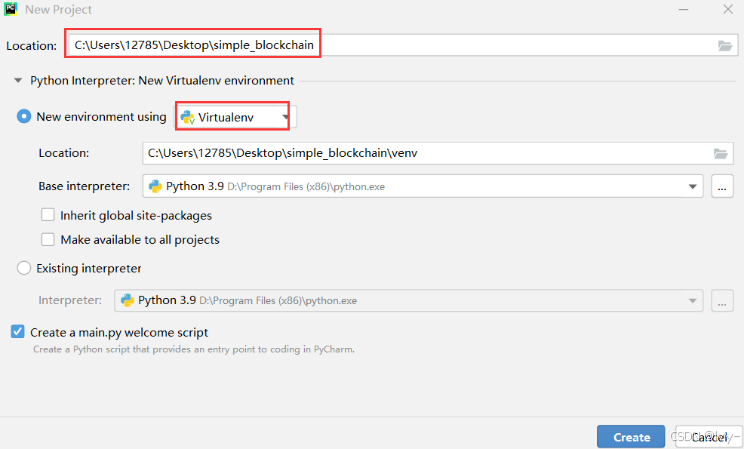Enable Make available to all projects
Viewport: 744px width, 449px height.
[x=47, y=239]
